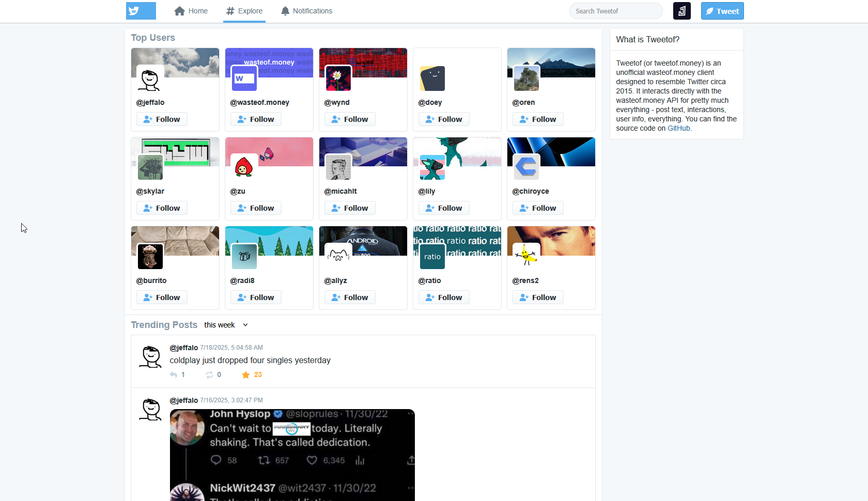Screen dimensions: 868x501
Task: Open @micahlt's sketch avatar
Action: point(338,167)
